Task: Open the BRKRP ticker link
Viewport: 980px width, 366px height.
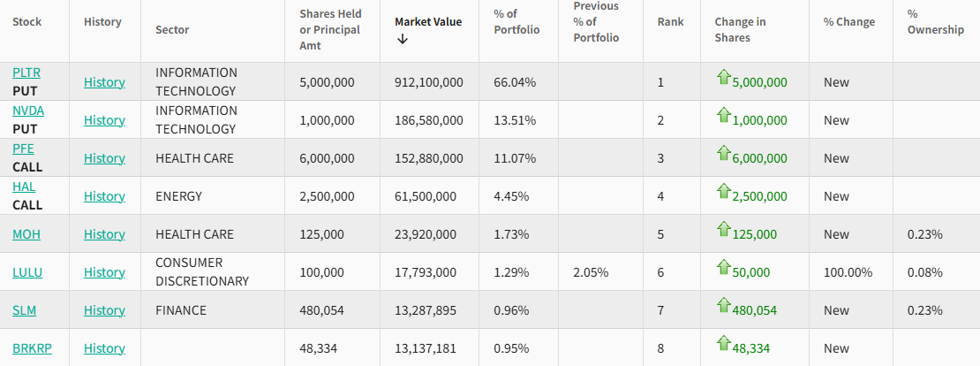Action: 32,348
